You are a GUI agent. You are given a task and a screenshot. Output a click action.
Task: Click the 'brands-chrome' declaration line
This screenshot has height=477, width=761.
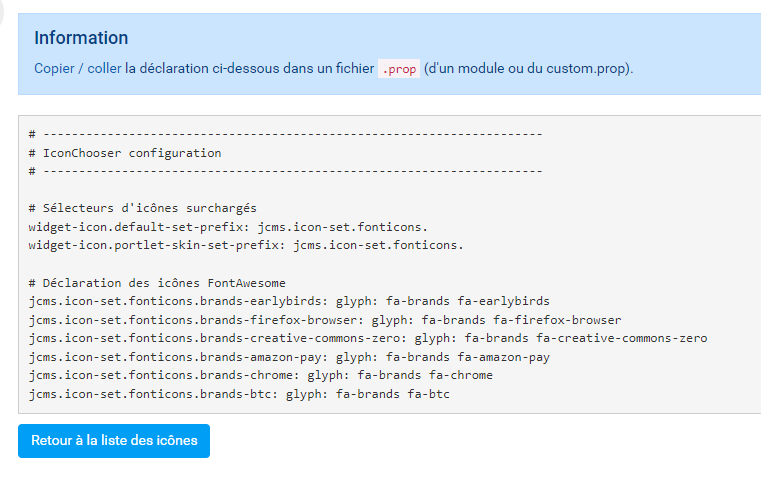(261, 375)
